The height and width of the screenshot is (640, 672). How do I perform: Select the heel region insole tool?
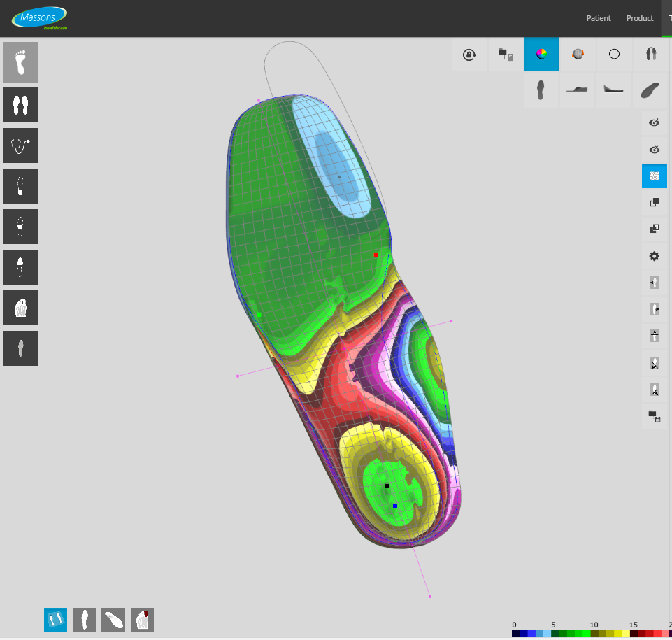point(20,186)
